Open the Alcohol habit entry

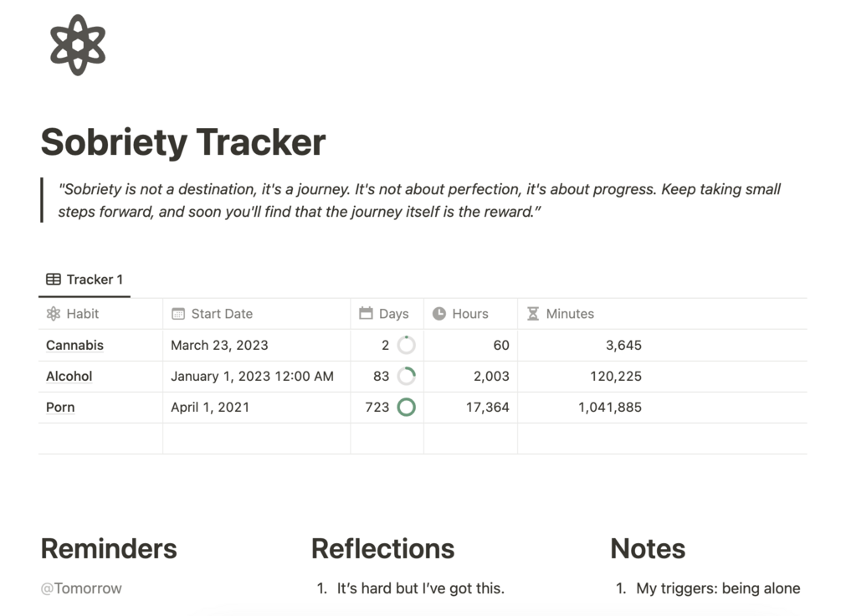pos(69,377)
